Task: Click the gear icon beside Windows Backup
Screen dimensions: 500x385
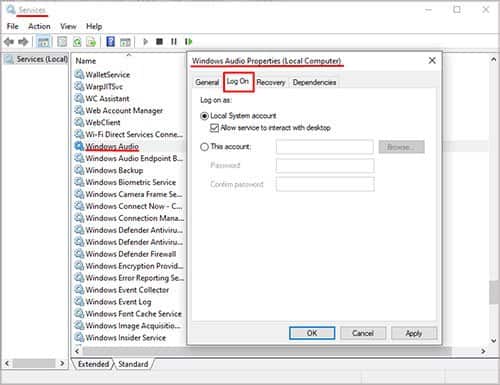Action: [79, 170]
